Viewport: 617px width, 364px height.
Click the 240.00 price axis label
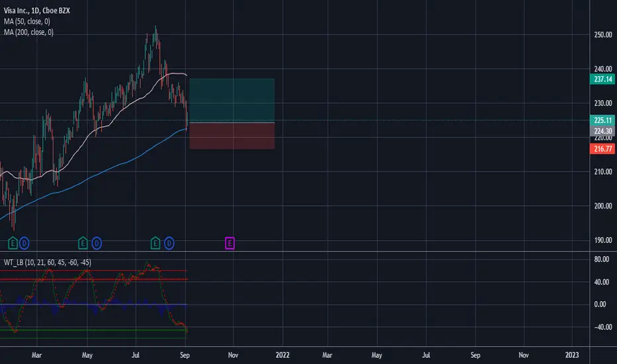[603, 69]
